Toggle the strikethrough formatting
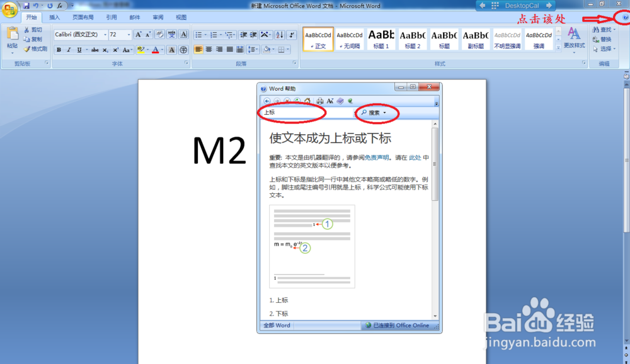This screenshot has width=630, height=364. 94,48
